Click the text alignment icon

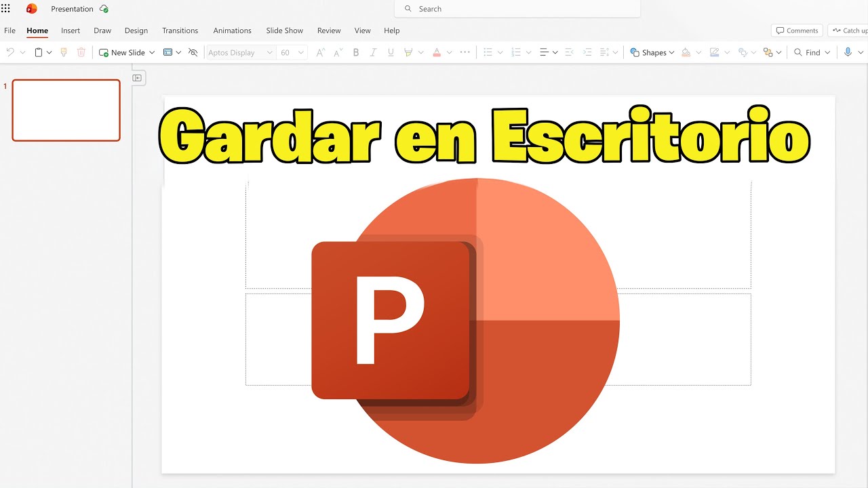(x=544, y=52)
